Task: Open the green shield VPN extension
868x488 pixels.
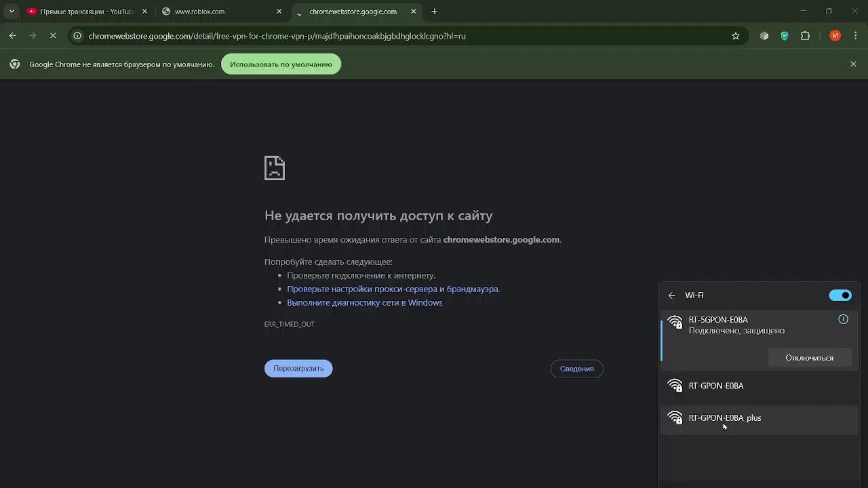Action: coord(785,36)
